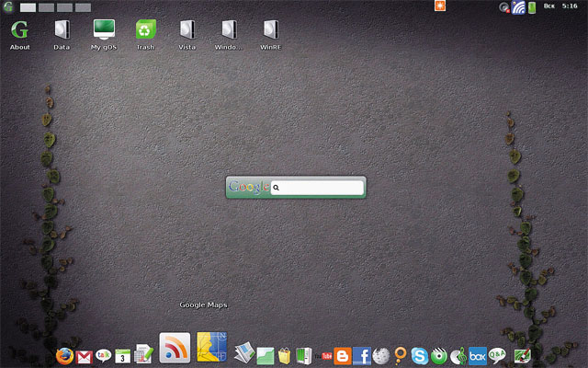Open Box from the dock
The width and height of the screenshot is (588, 368).
coord(478,356)
